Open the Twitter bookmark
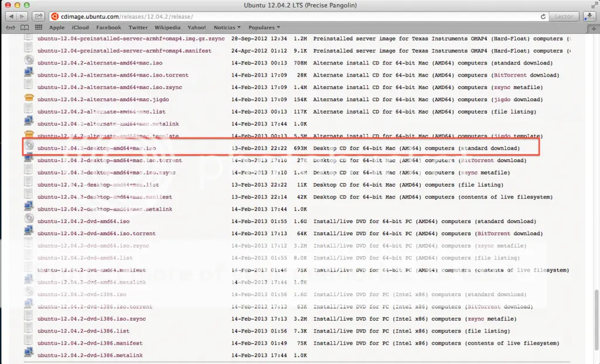600x364 pixels. (x=138, y=28)
